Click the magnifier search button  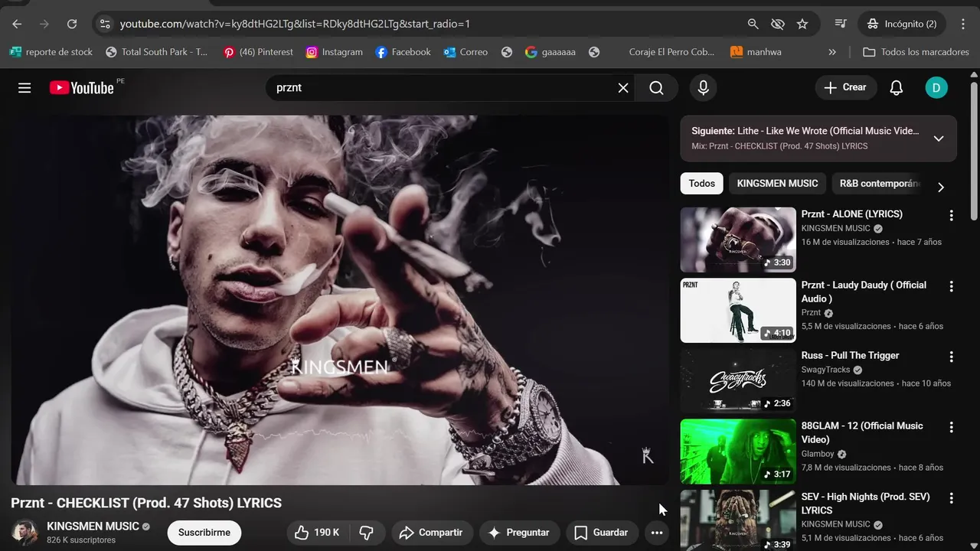tap(656, 88)
